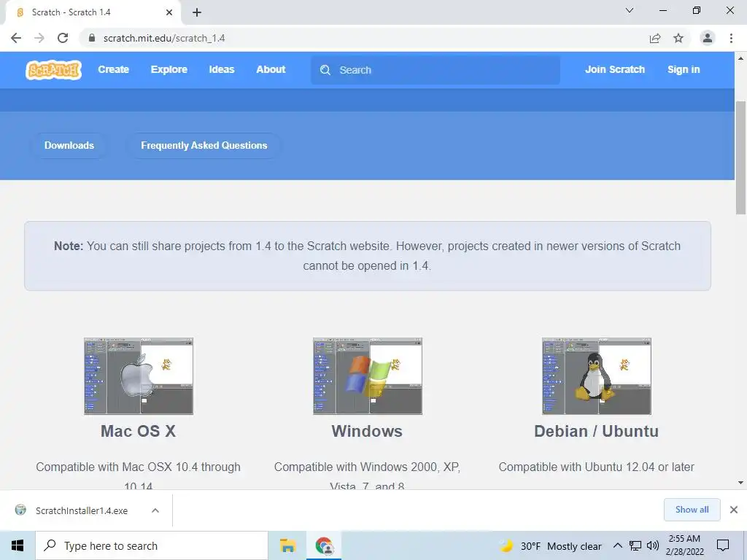
Task: Share this page using the share icon
Action: (x=655, y=38)
